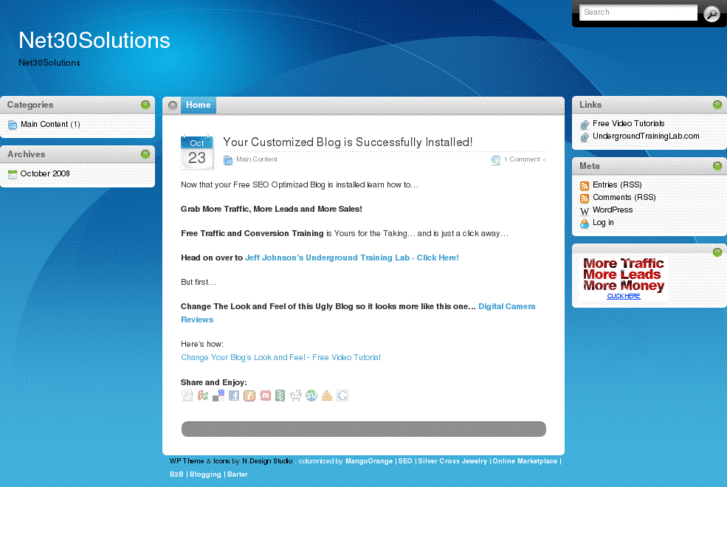Click the CLICK HERE banner link
727x545 pixels.
click(x=624, y=296)
